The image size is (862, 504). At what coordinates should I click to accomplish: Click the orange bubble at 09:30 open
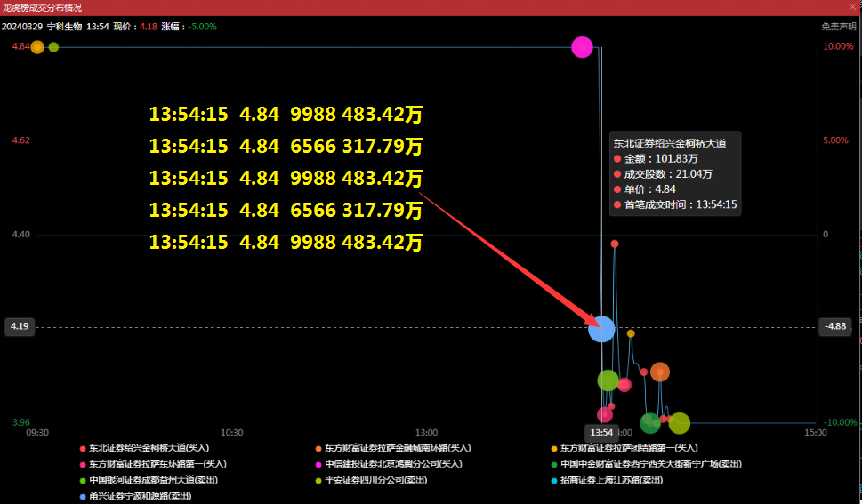37,47
